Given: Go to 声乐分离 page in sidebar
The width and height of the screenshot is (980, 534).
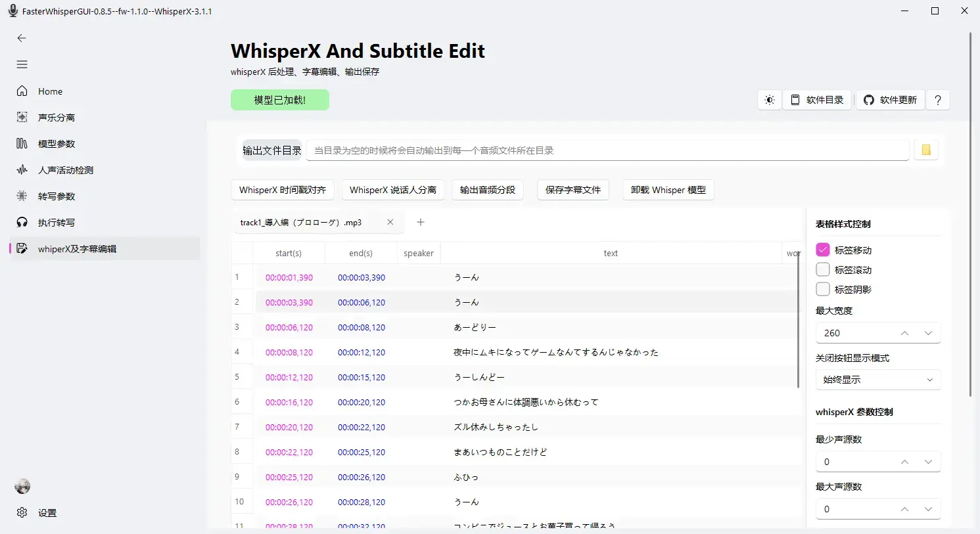Looking at the screenshot, I should coord(57,118).
